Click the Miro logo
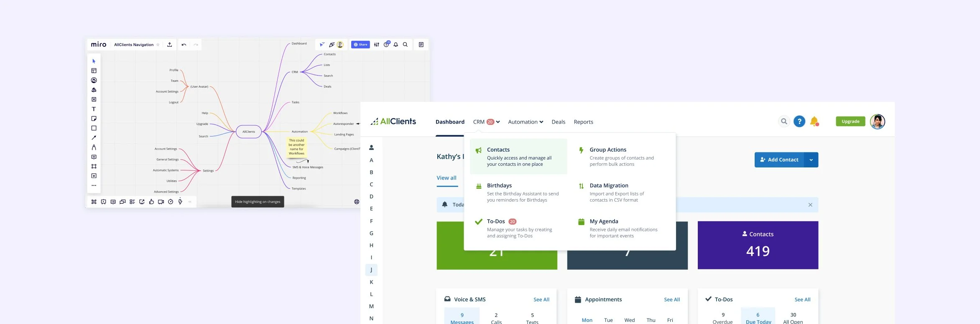This screenshot has width=980, height=324. 99,45
